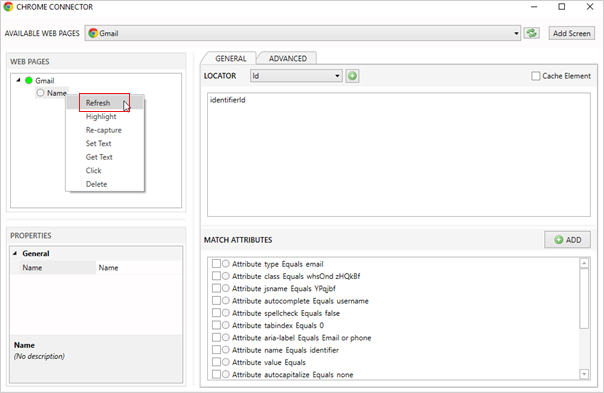Check the Attribute autocomplete Equals username checkbox

click(216, 301)
